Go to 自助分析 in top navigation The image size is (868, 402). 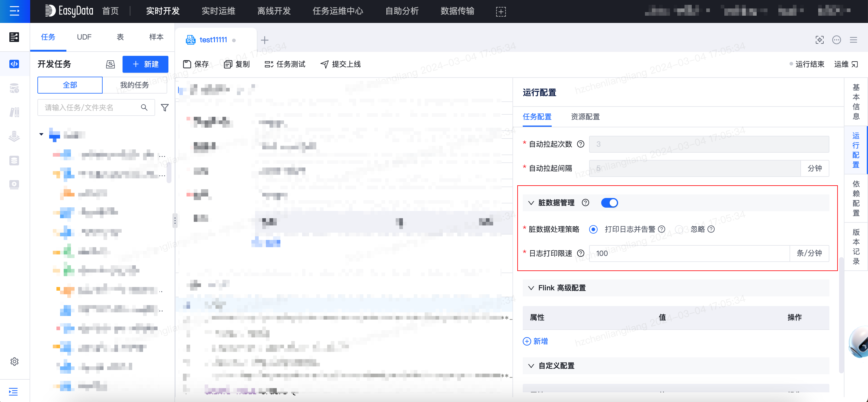click(x=402, y=11)
